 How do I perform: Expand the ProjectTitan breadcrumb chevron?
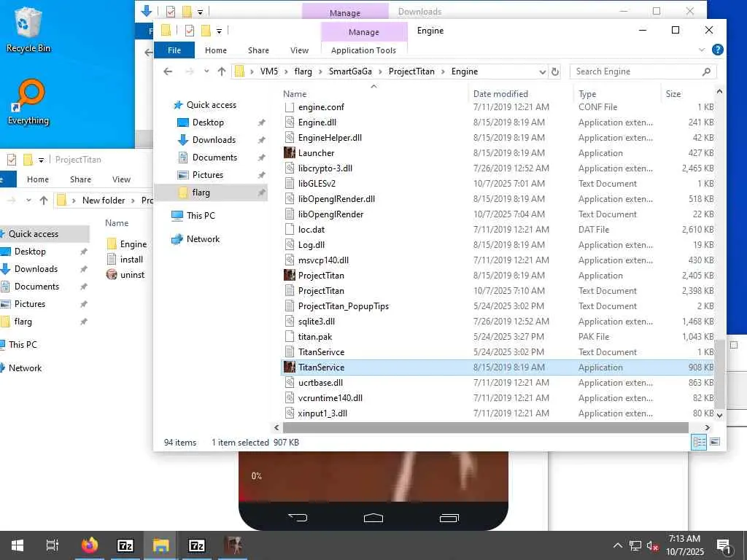[443, 71]
